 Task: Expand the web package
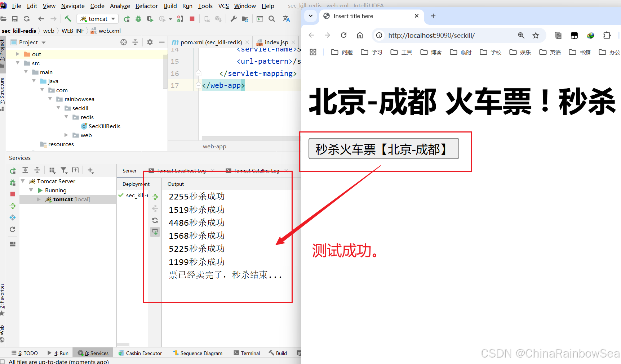[66, 135]
